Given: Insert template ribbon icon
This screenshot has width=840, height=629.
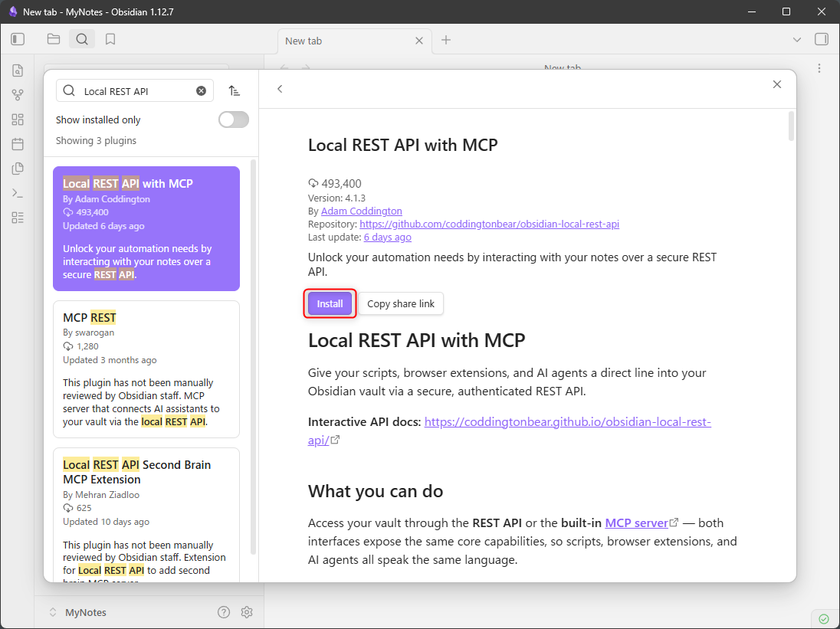Looking at the screenshot, I should (18, 169).
